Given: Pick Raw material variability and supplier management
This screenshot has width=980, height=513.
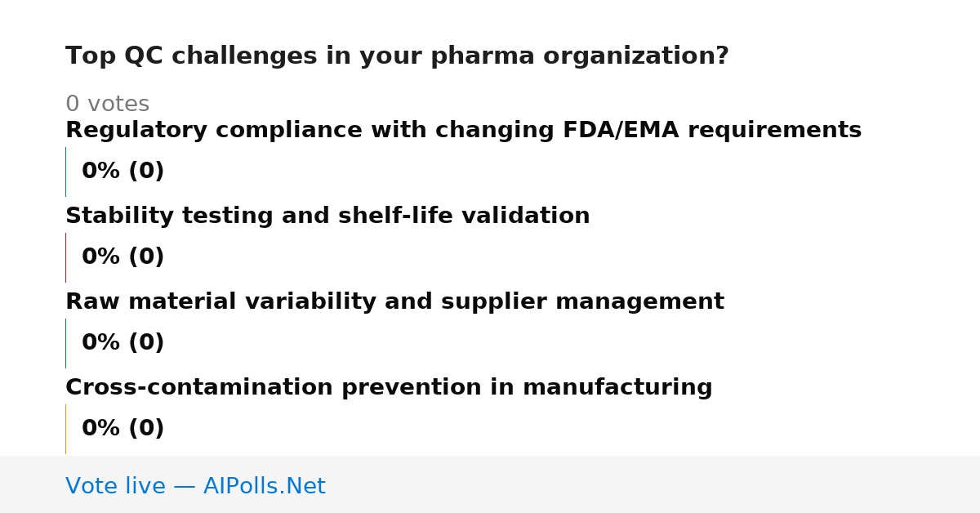Looking at the screenshot, I should 394,302.
